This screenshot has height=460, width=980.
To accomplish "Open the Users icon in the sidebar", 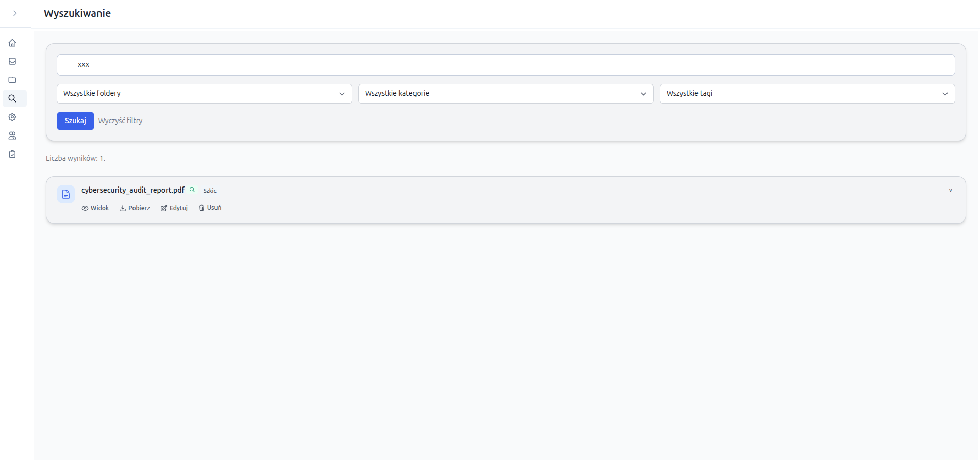I will tap(12, 135).
